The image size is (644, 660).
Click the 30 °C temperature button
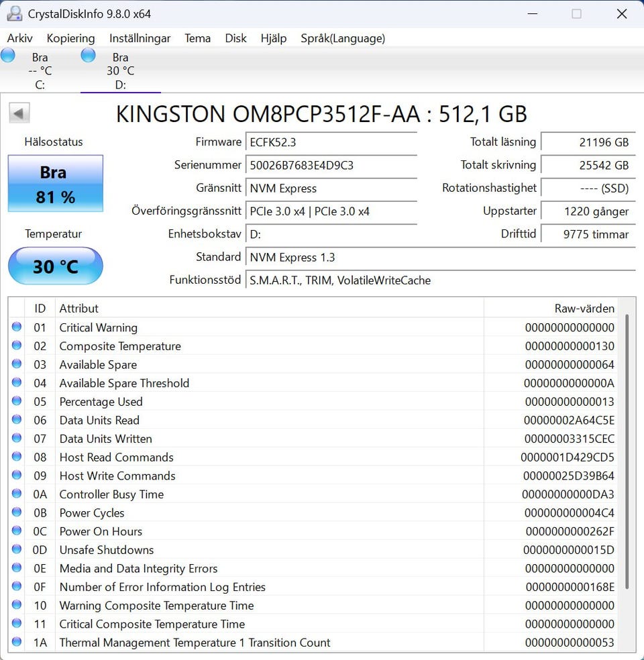56,266
